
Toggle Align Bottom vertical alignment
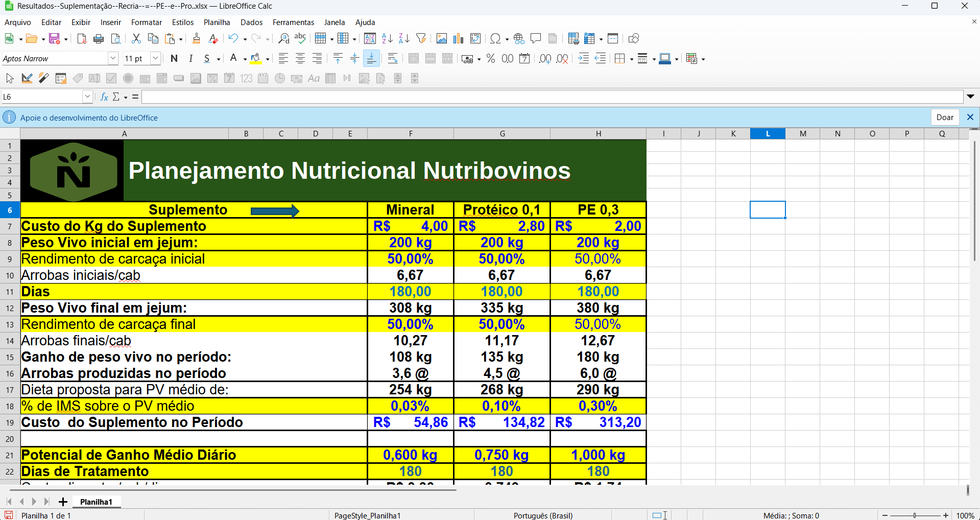(x=371, y=59)
